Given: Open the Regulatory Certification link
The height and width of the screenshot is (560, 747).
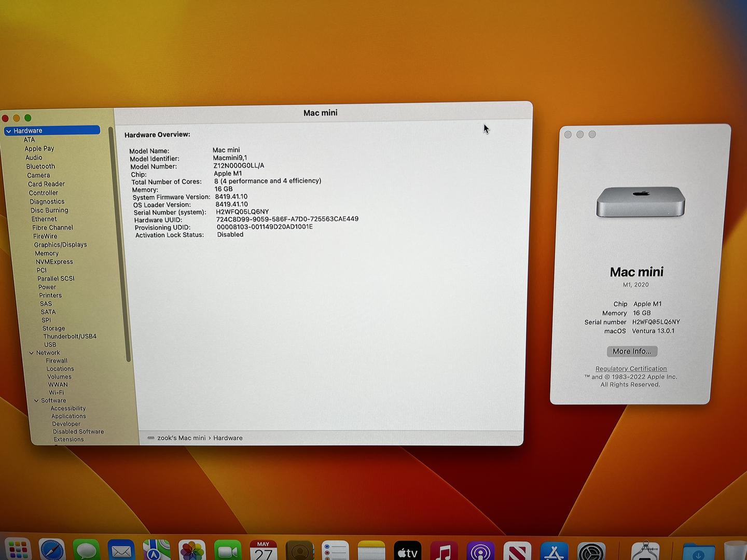Looking at the screenshot, I should click(631, 369).
